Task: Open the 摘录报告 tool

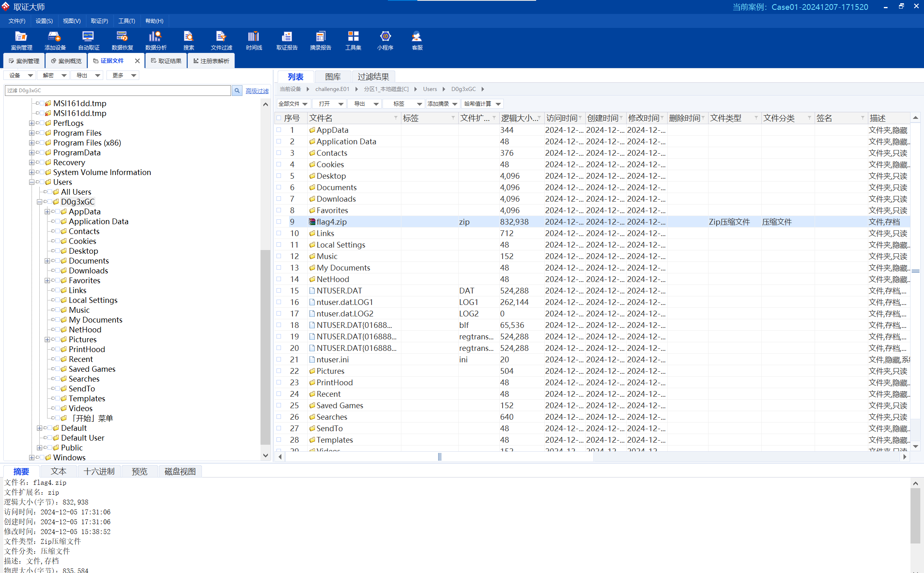Action: (x=320, y=41)
